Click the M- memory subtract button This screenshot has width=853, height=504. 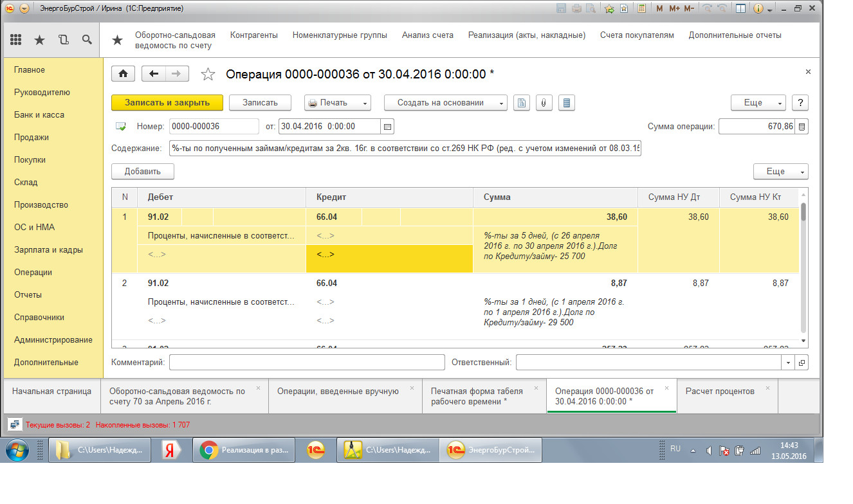pyautogui.click(x=689, y=8)
